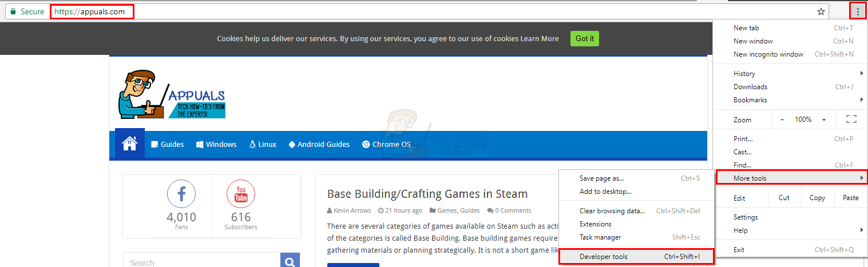This screenshot has width=868, height=267.
Task: Click the blue search magnifier button
Action: click(x=290, y=261)
